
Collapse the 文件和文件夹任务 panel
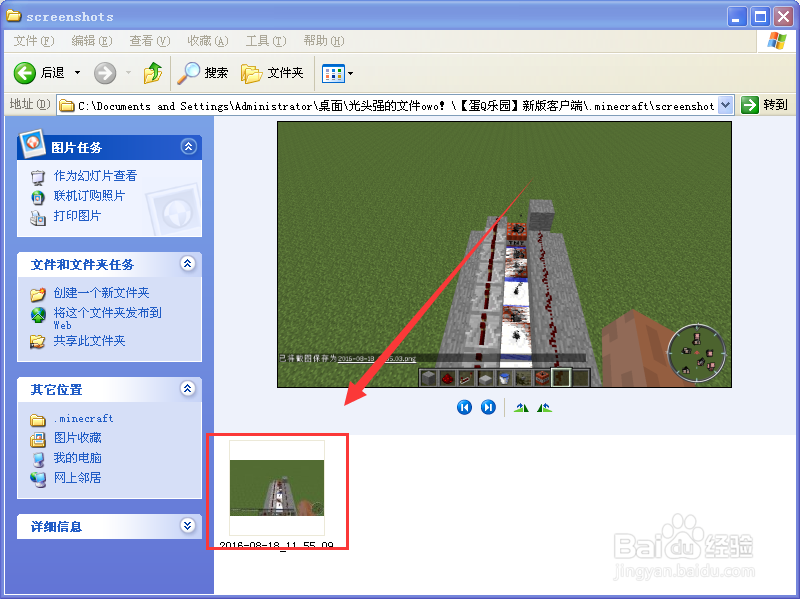pos(188,264)
